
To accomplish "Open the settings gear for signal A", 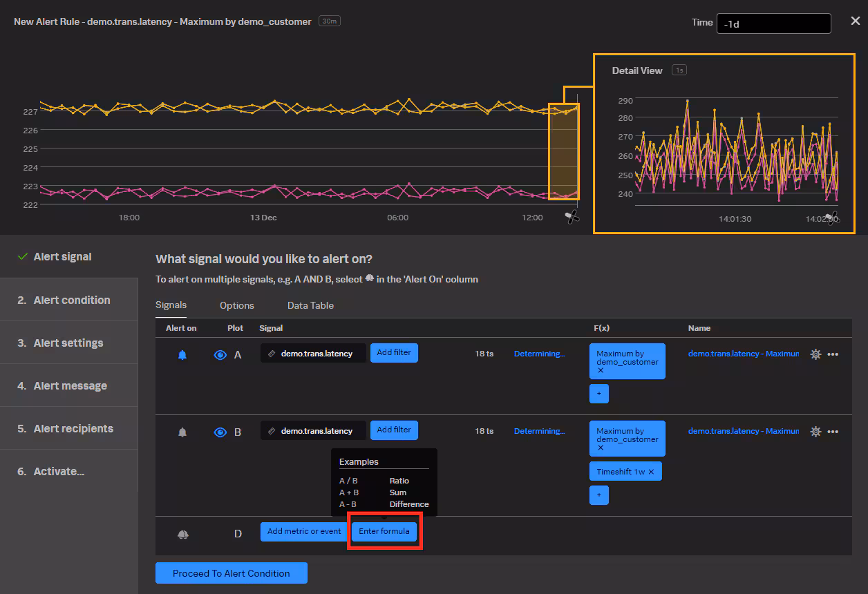I will tap(815, 354).
